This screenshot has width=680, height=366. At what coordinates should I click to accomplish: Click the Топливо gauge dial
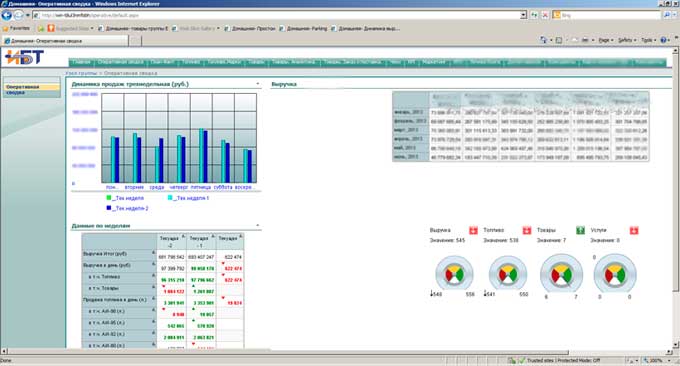[x=508, y=274]
